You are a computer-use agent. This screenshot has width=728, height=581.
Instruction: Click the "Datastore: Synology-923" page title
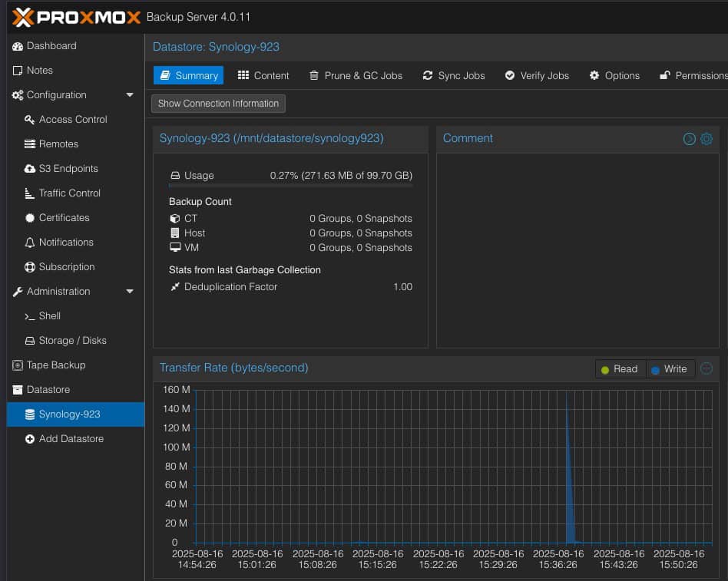(x=216, y=47)
